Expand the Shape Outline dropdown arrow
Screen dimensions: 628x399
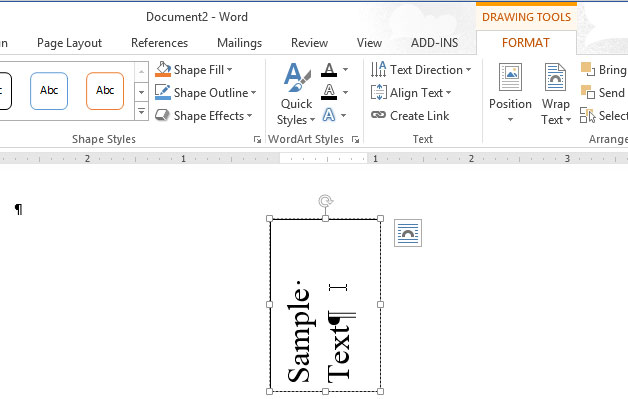[x=254, y=93]
